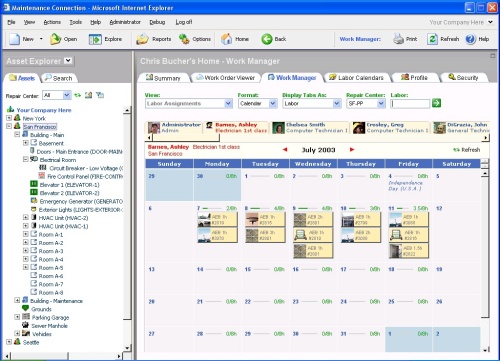Click the green Back arrow icon
500x361 pixels.
267,39
